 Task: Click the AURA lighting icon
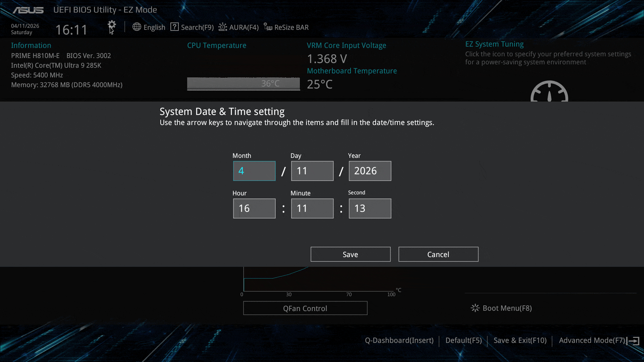tap(223, 27)
